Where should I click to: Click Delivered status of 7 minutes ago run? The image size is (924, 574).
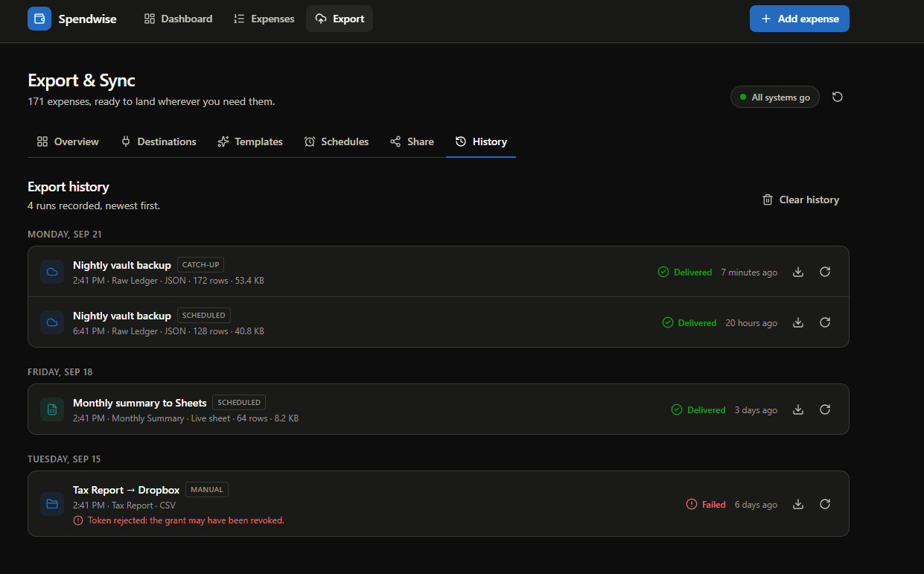(685, 272)
